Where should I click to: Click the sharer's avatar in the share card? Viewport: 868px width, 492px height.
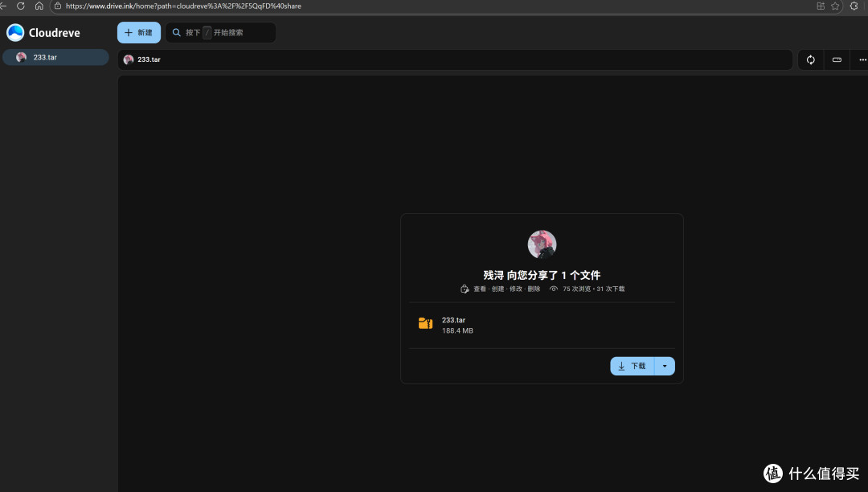coord(542,244)
